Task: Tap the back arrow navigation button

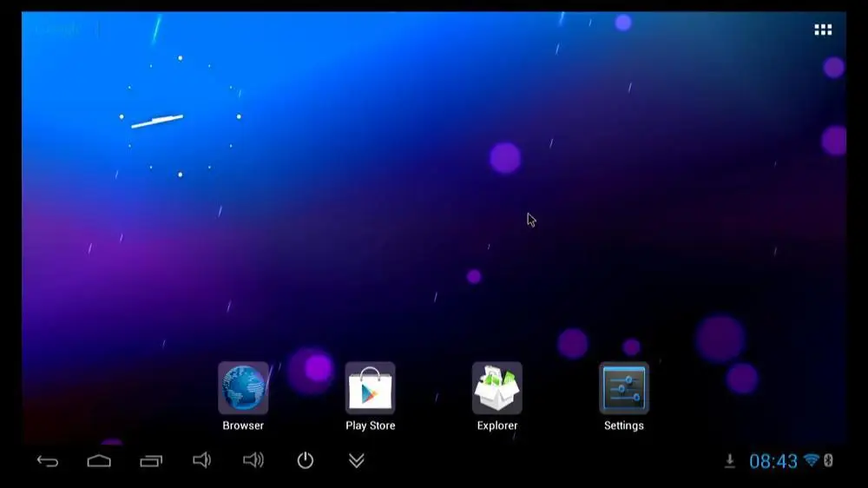Action: tap(48, 461)
